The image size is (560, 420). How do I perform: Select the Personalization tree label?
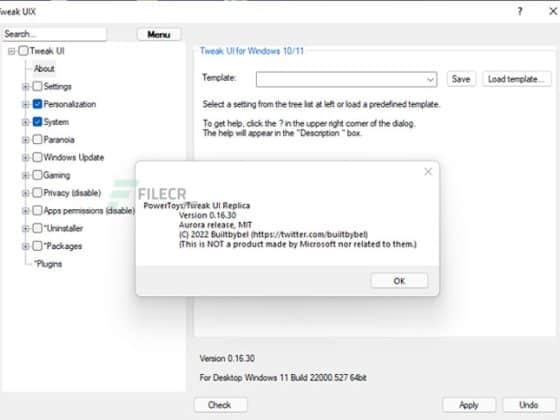coord(70,104)
